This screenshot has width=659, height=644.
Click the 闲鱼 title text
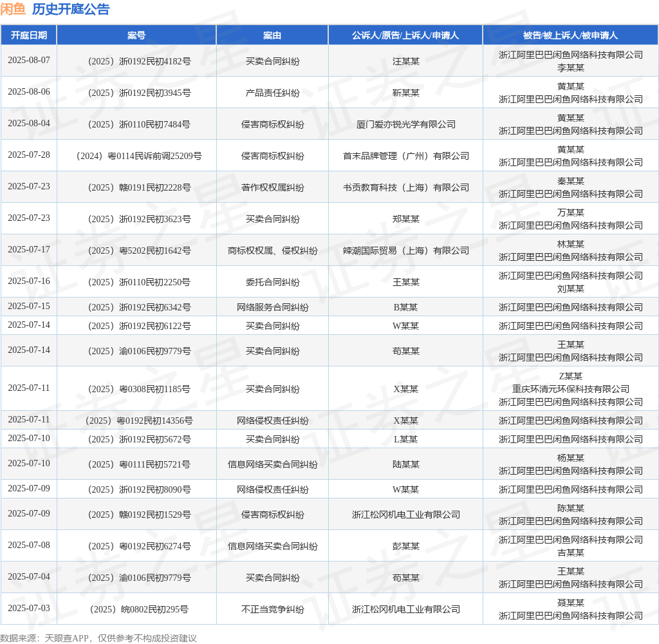click(x=13, y=9)
